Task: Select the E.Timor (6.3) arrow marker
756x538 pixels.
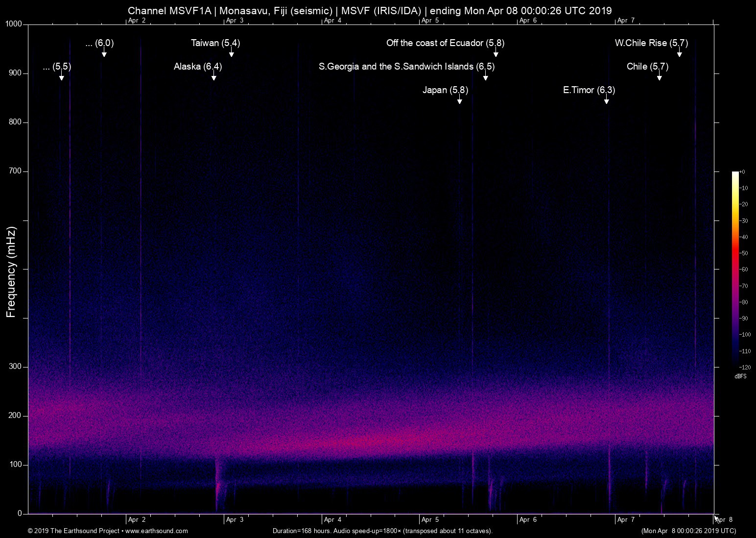Action: point(606,101)
